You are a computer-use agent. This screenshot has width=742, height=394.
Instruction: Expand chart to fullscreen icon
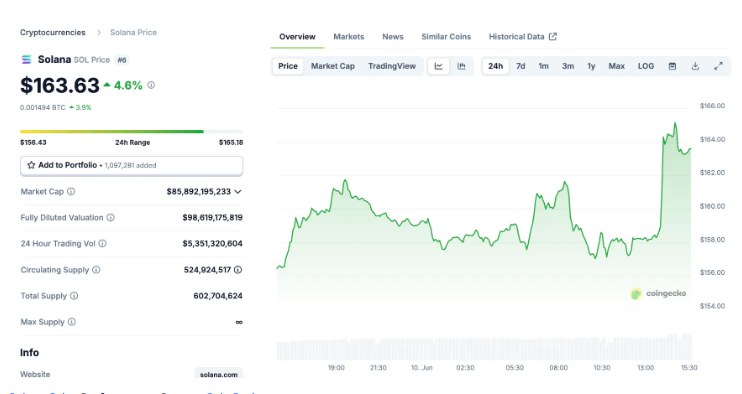coord(718,66)
